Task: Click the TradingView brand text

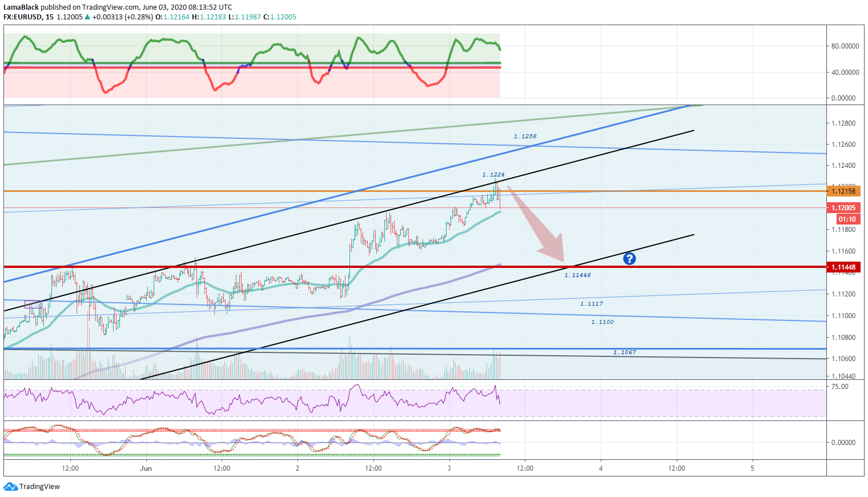Action: pyautogui.click(x=39, y=487)
